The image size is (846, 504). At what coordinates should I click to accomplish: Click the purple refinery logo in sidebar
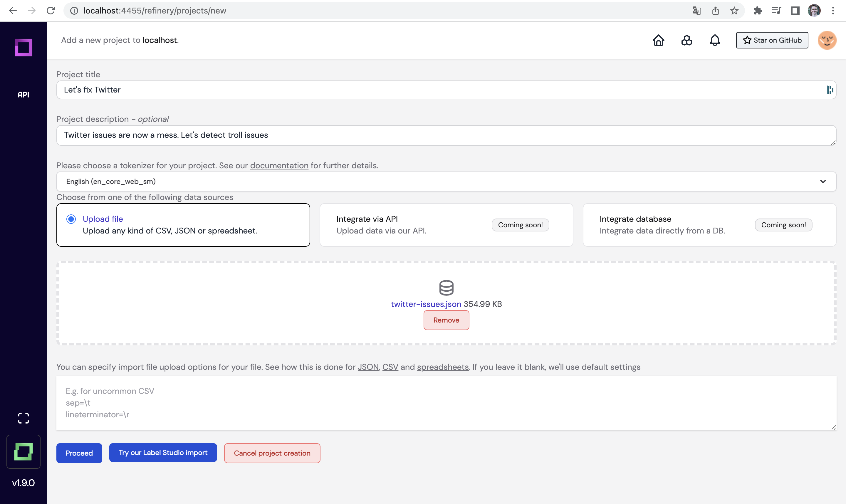(x=23, y=47)
